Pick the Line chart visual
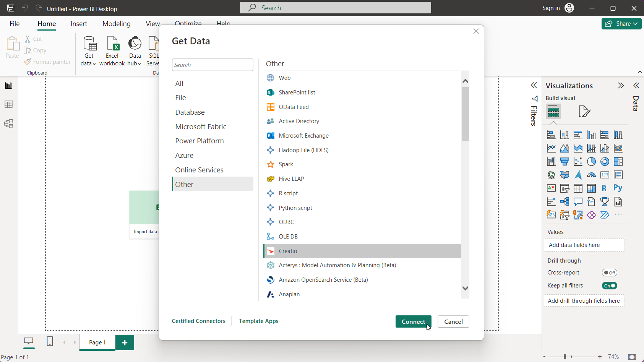 (551, 148)
